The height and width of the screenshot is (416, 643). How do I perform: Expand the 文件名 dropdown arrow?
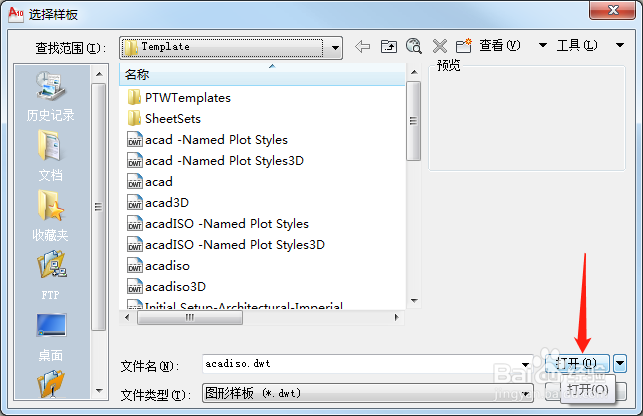point(525,364)
